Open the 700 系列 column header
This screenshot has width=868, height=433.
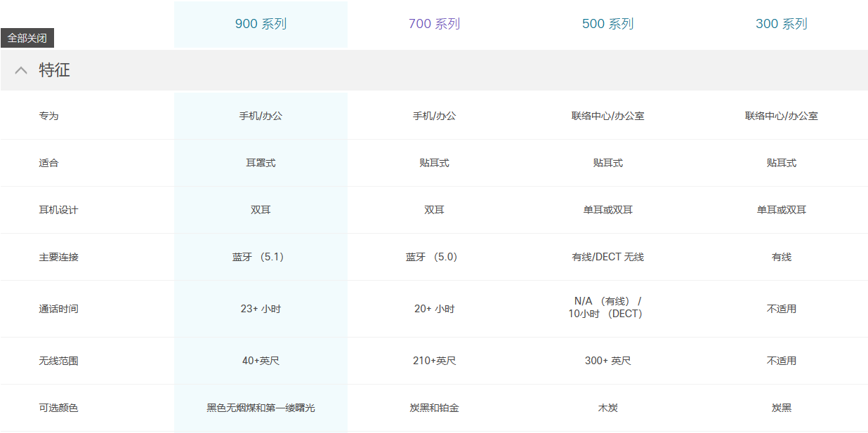[434, 24]
